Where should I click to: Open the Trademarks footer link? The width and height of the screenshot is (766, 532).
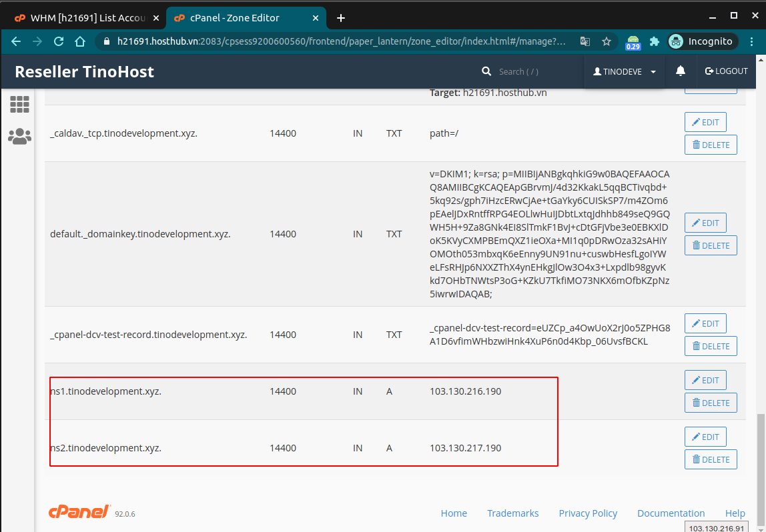513,513
